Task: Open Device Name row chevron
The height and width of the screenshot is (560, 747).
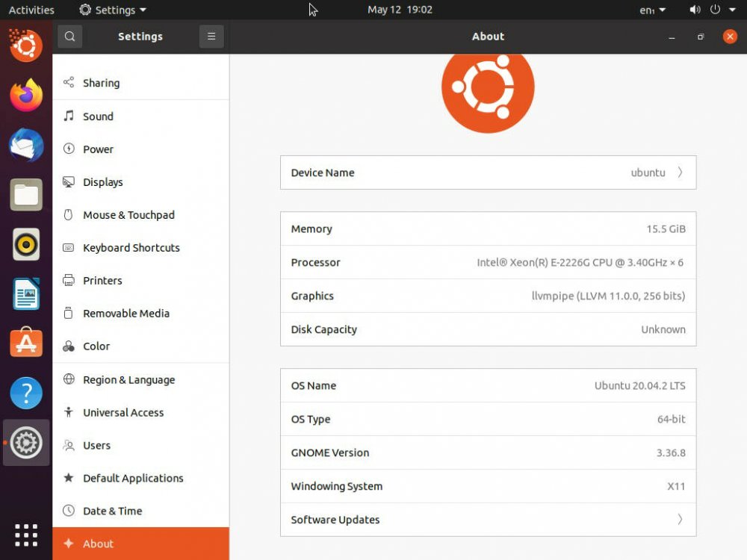Action: point(681,172)
